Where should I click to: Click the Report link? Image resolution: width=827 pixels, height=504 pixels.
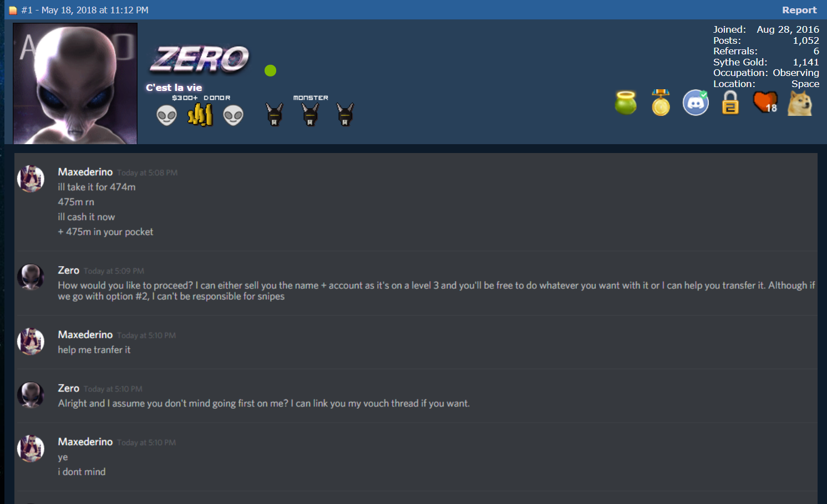click(799, 10)
